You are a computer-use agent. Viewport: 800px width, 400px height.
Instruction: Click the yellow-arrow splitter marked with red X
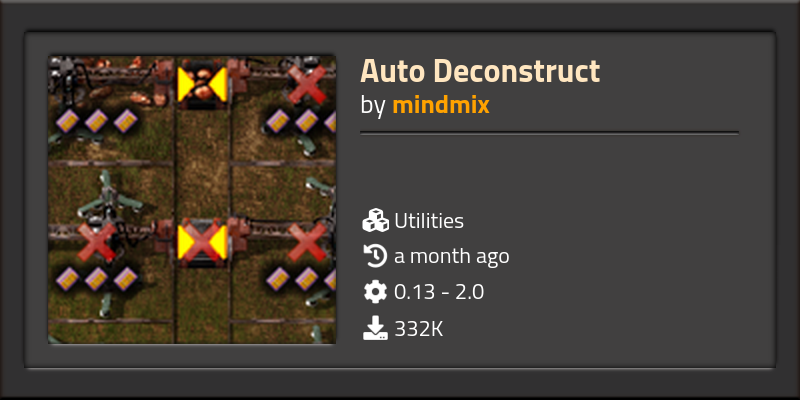point(202,243)
